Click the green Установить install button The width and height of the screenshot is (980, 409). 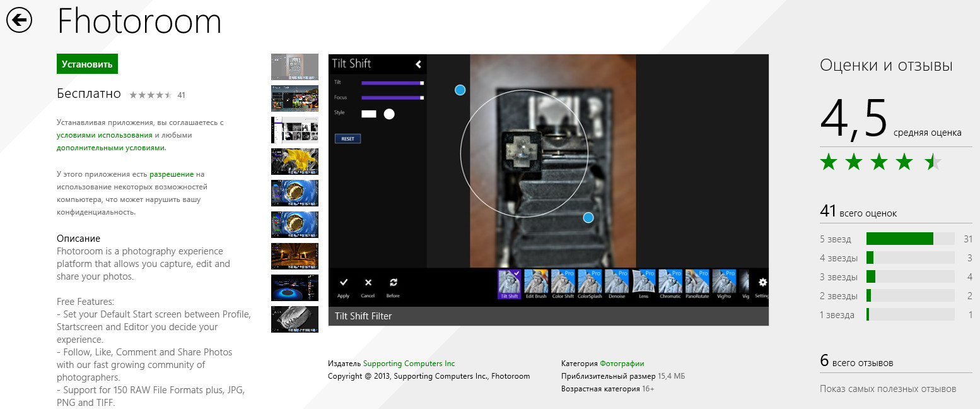click(87, 64)
